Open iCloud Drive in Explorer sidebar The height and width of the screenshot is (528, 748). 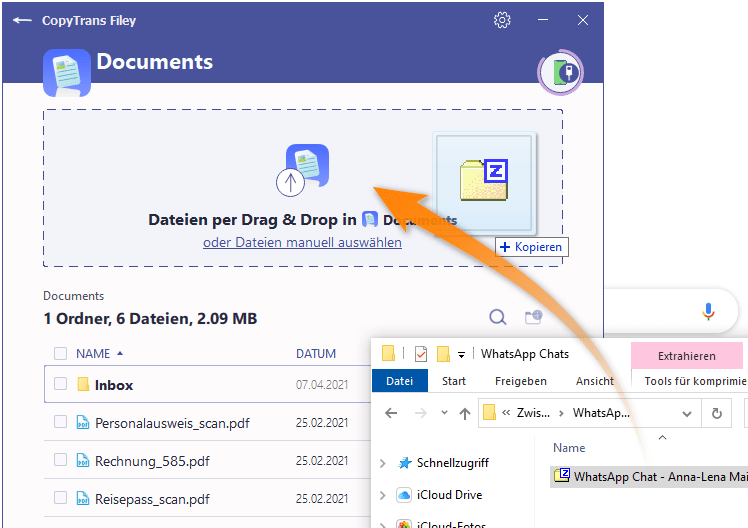coord(449,495)
